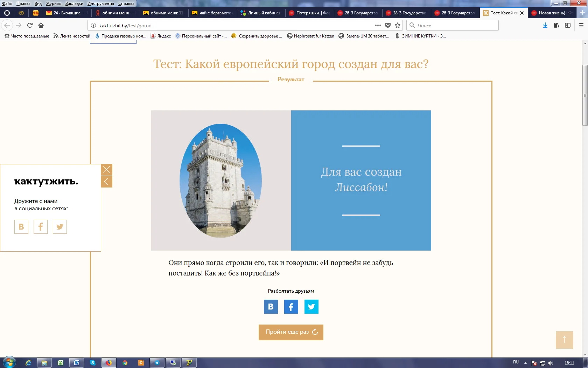Click the forward navigation arrow

point(19,25)
